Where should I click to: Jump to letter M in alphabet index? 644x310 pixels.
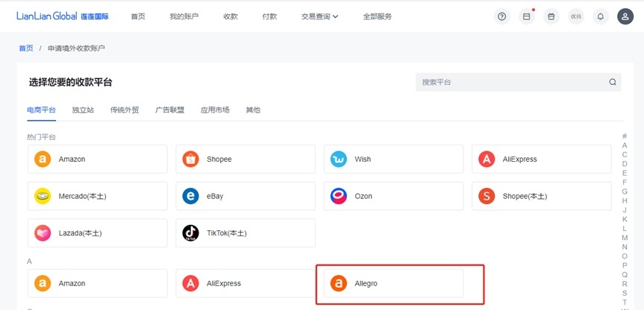point(625,238)
